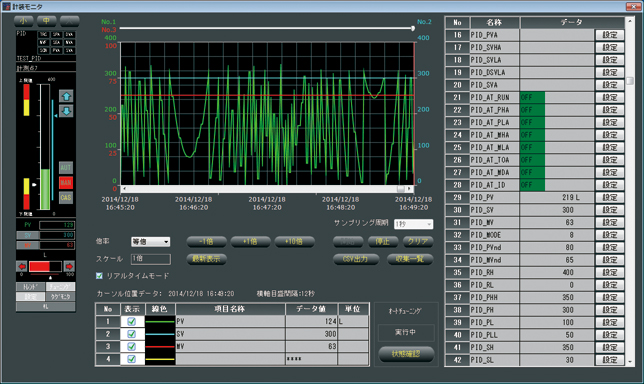The image size is (644, 384).
Task: Click 設定 button for PID_SV row
Action: tap(610, 210)
